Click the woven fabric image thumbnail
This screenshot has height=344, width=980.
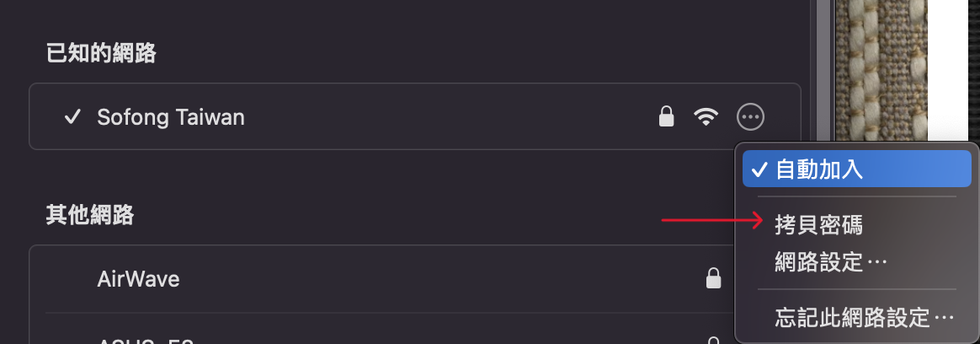(881, 70)
